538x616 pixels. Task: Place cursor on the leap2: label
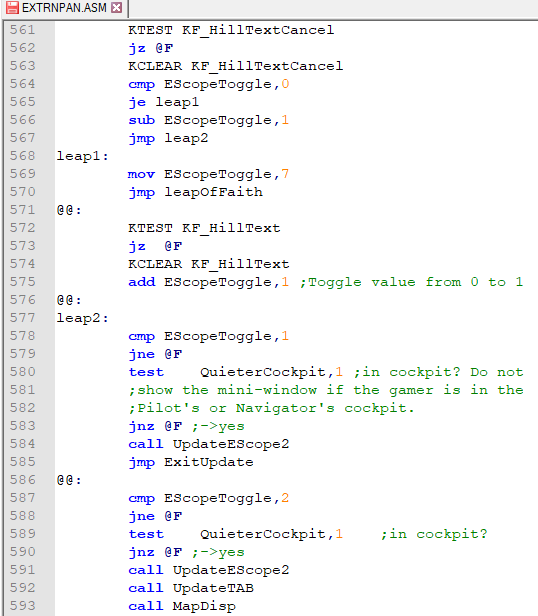83,318
